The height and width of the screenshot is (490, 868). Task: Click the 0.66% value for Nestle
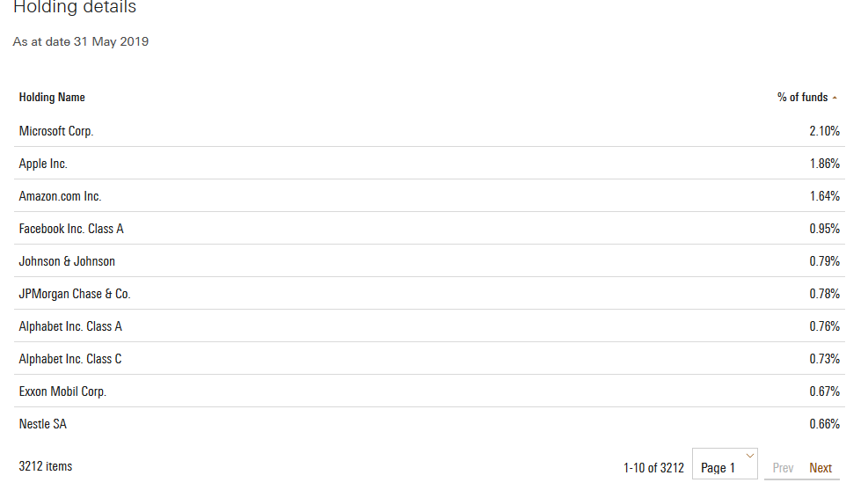click(x=824, y=424)
